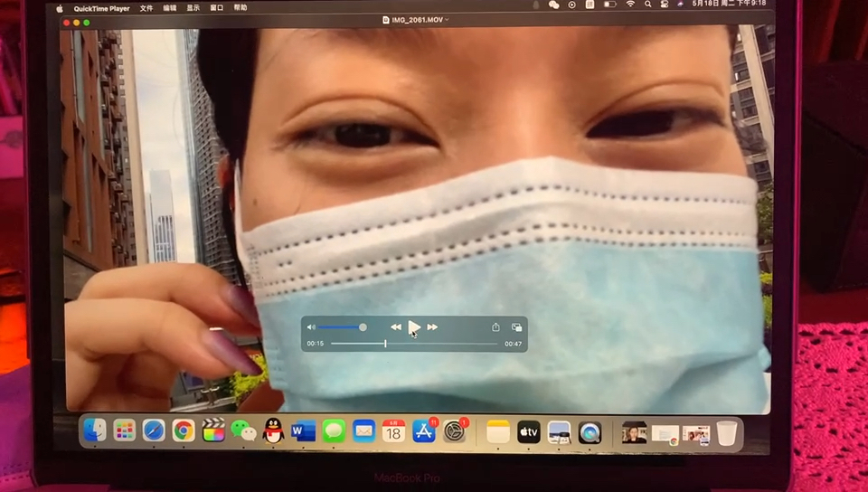Image resolution: width=868 pixels, height=492 pixels.
Task: Click the QuickTime Player app menu
Action: coord(100,7)
